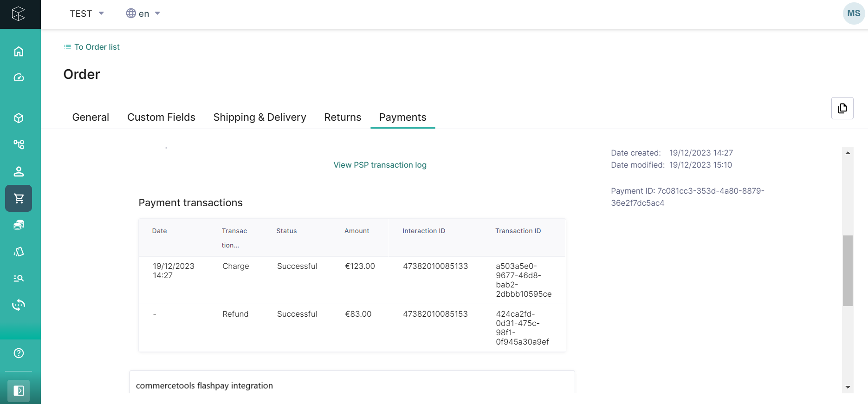Click the copy order icon button

(x=842, y=108)
